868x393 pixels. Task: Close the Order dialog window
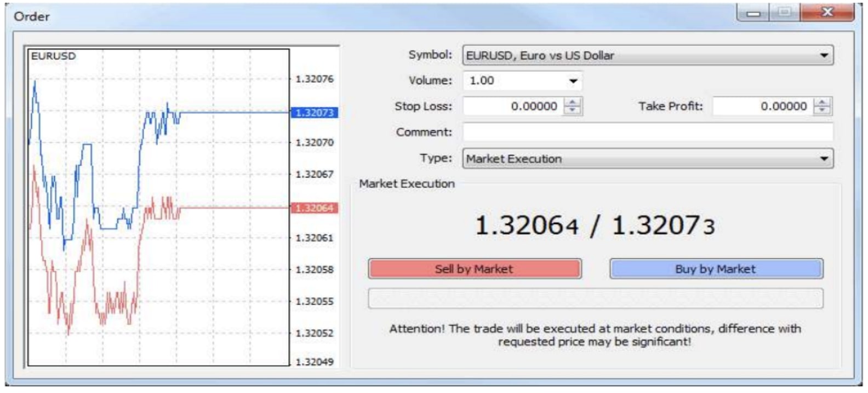pyautogui.click(x=827, y=13)
